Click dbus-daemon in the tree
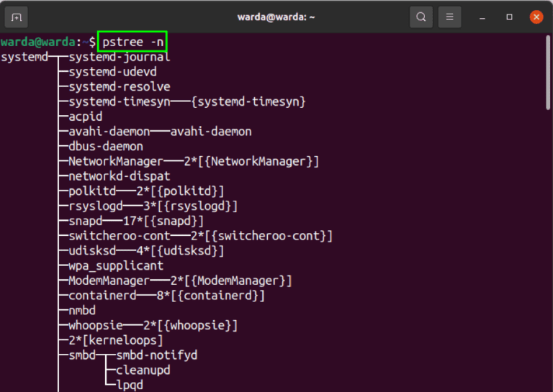The width and height of the screenshot is (553, 392). point(106,146)
